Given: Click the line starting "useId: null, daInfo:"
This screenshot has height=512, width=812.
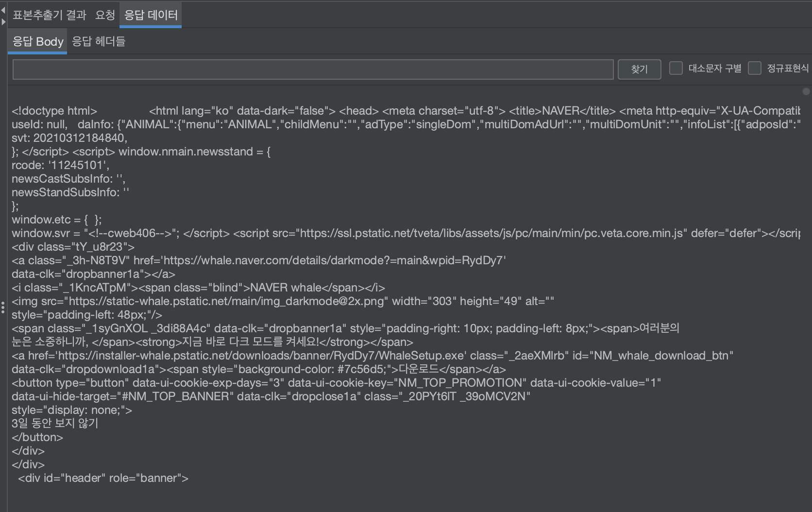Looking at the screenshot, I should click(406, 124).
